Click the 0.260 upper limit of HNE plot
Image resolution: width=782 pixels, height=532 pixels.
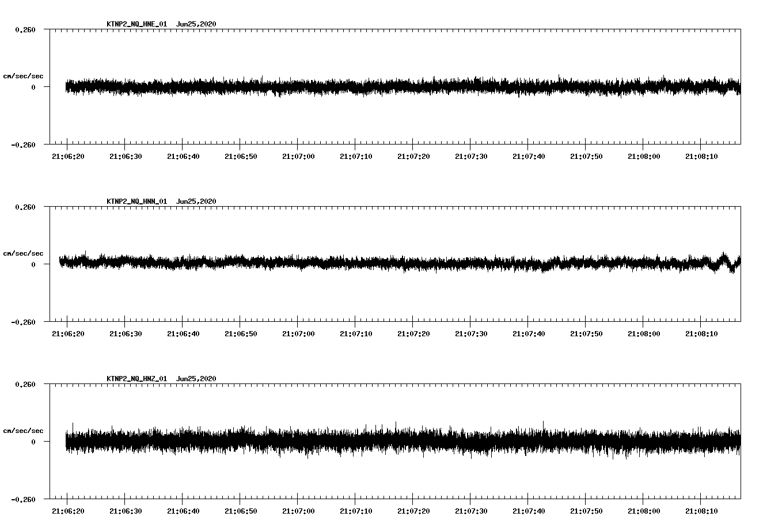tap(25, 30)
